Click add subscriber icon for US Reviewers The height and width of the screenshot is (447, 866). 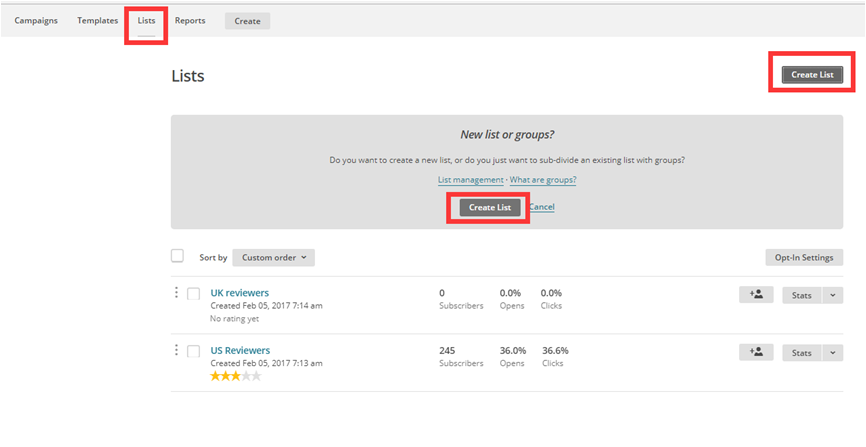(x=756, y=352)
